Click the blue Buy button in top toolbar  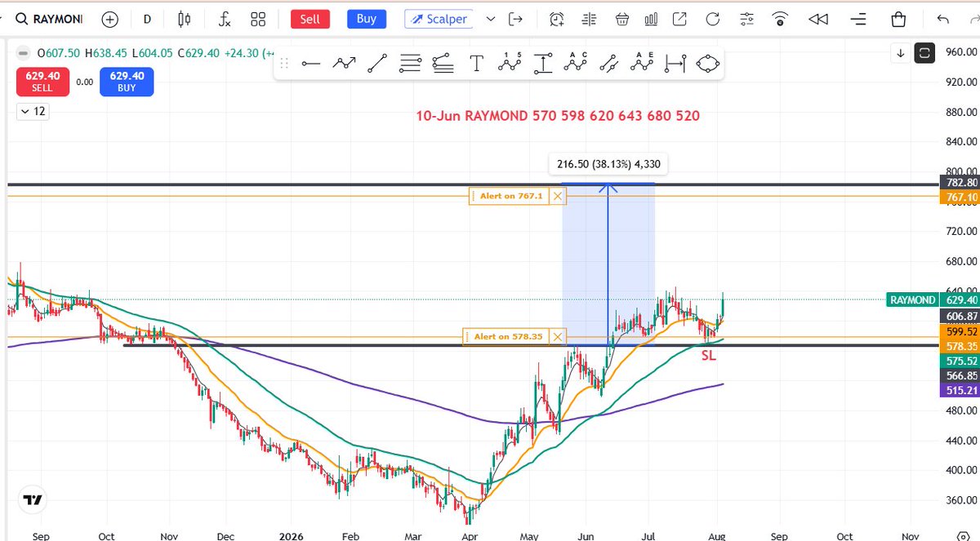[367, 19]
